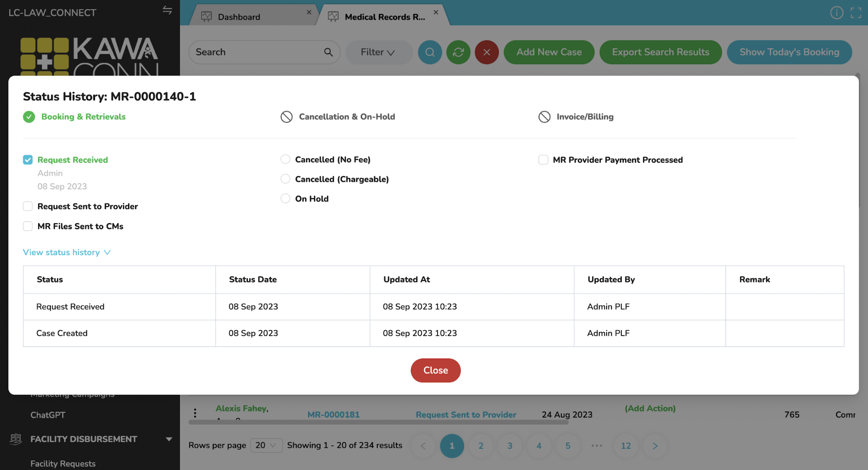Select the On Hold radio option
The image size is (868, 470).
285,199
